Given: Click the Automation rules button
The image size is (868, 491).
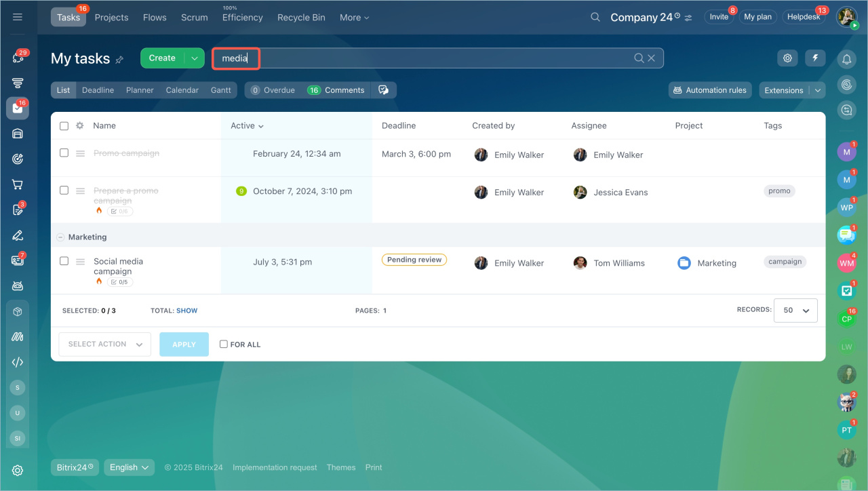Looking at the screenshot, I should point(709,90).
